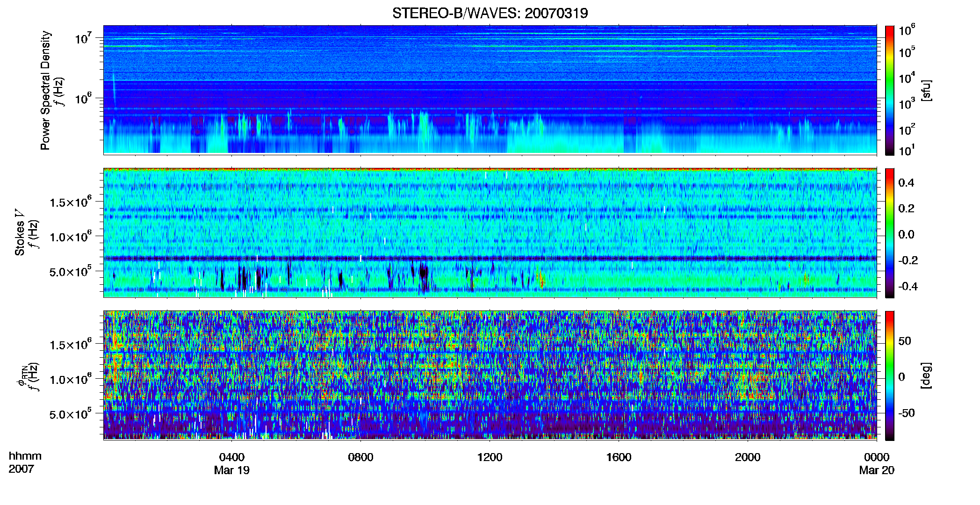Click the hhmm axis caption
980x505 pixels.
25,456
